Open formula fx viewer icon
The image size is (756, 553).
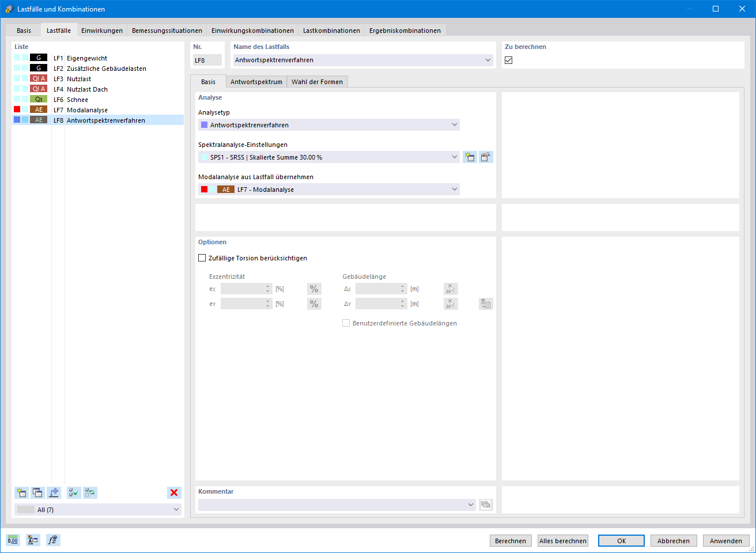click(x=53, y=540)
